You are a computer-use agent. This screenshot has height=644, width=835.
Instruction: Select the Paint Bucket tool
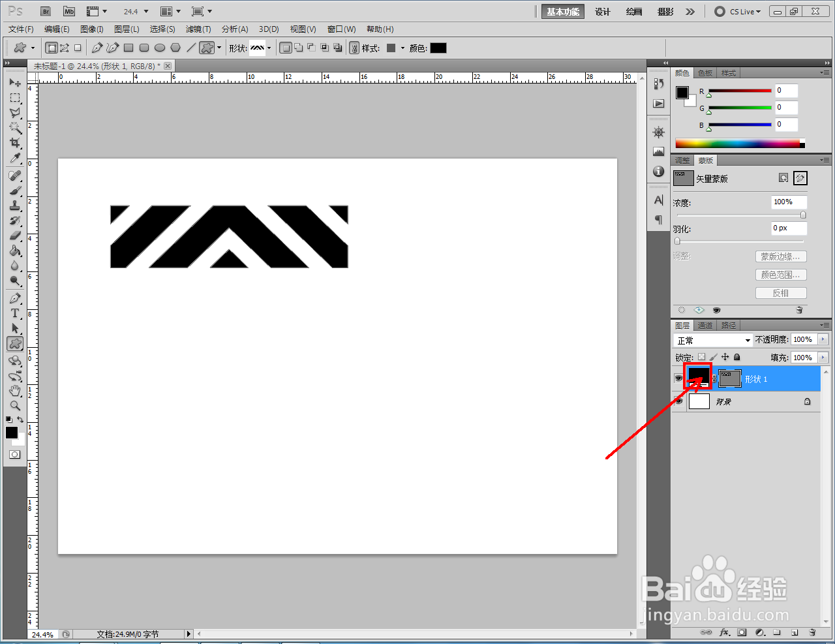pyautogui.click(x=15, y=251)
